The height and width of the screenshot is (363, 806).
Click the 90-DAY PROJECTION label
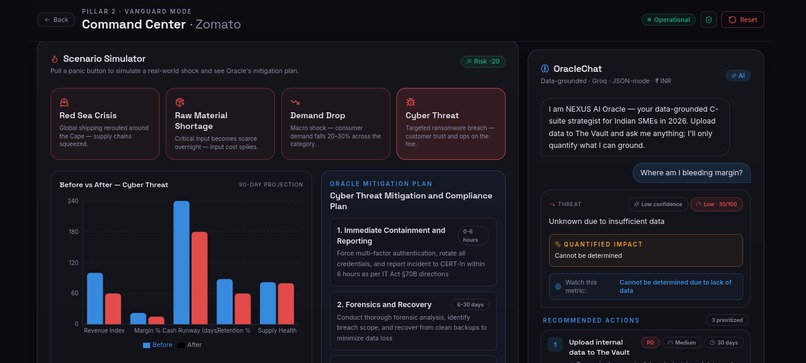pos(271,185)
